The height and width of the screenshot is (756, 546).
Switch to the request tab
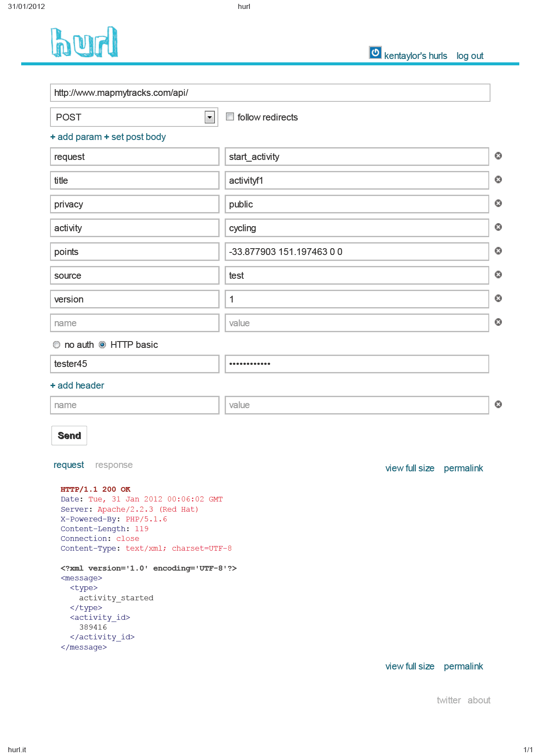(x=69, y=465)
